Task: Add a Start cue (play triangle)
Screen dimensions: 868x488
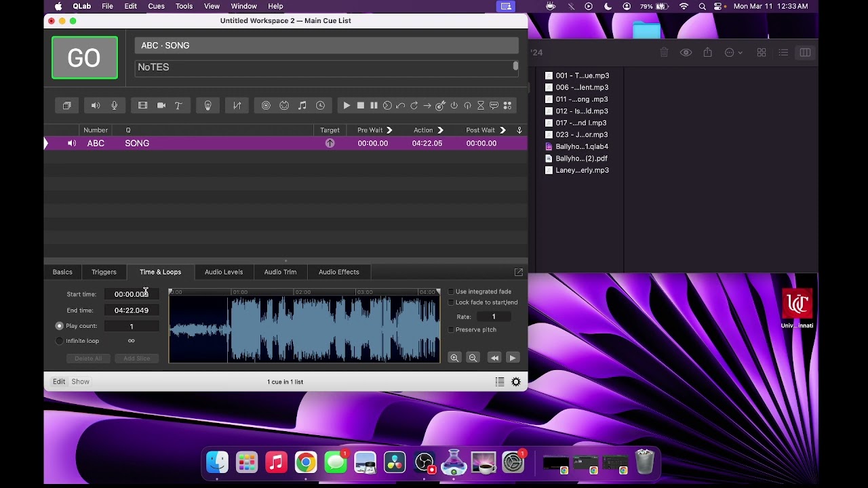Action: (x=347, y=106)
